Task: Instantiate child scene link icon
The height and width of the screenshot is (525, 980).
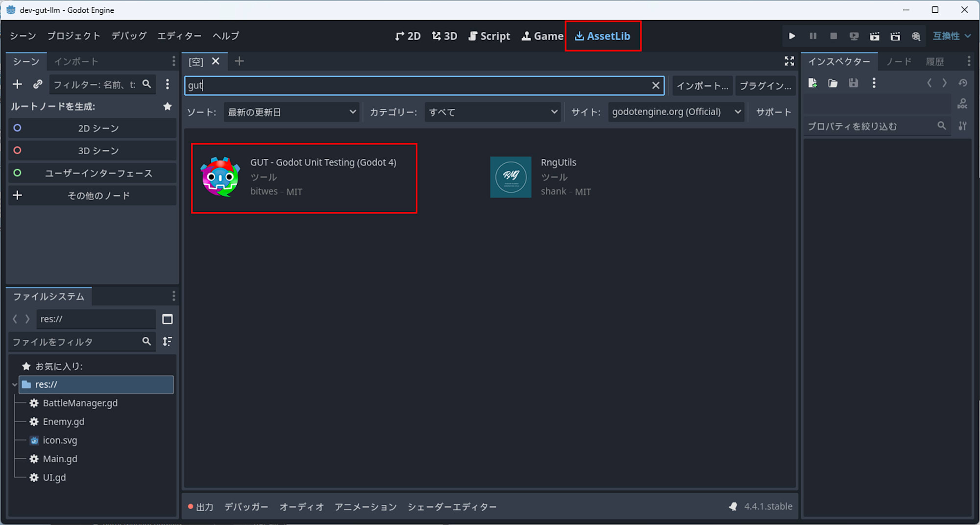Action: (38, 84)
